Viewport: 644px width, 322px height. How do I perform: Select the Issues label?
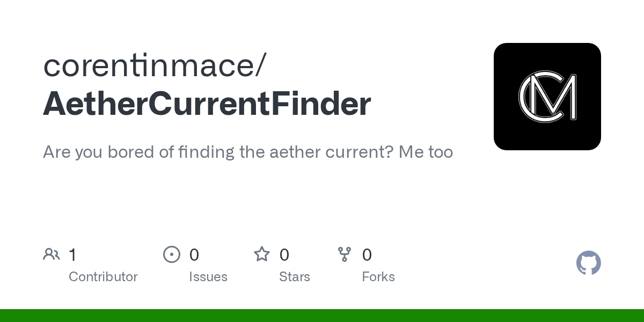[x=208, y=277]
